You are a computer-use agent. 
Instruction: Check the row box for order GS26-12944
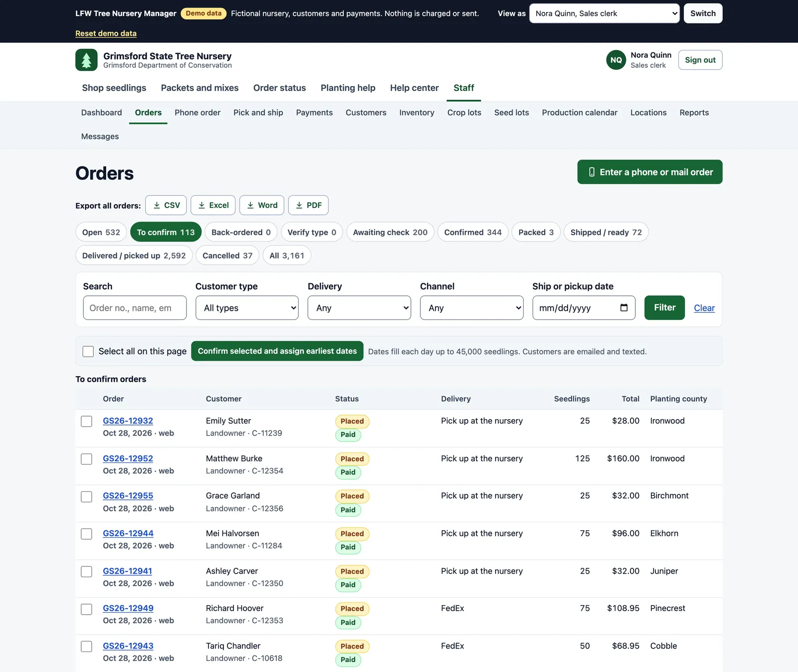click(x=87, y=534)
